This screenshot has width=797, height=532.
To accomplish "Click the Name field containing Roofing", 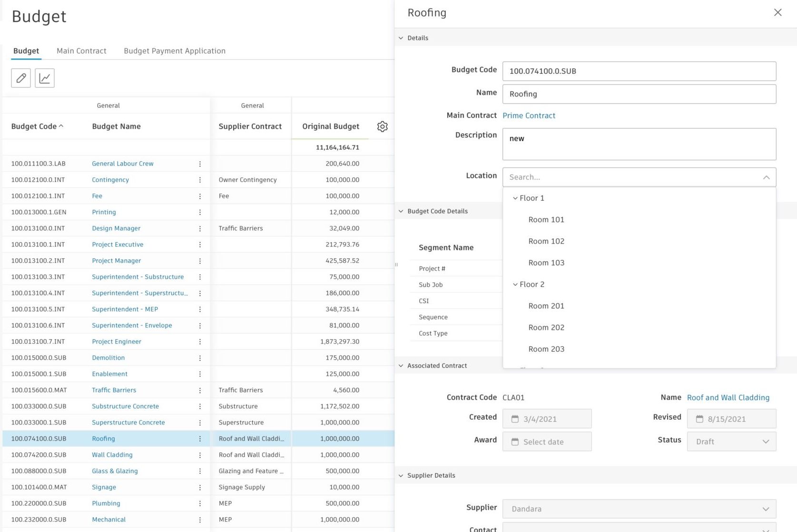I will pos(640,94).
